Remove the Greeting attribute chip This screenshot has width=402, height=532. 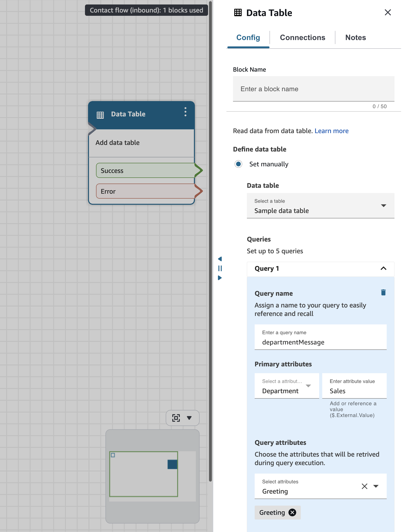coord(292,512)
